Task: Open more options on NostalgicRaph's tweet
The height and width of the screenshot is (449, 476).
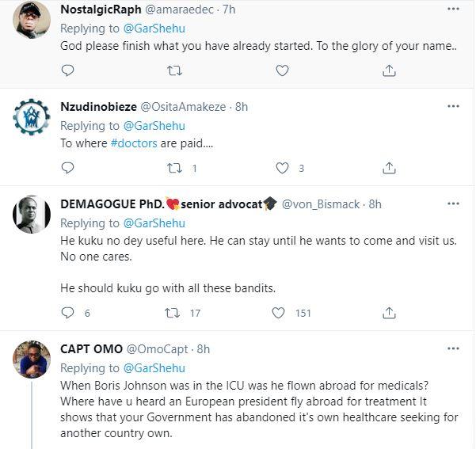Action: (453, 9)
